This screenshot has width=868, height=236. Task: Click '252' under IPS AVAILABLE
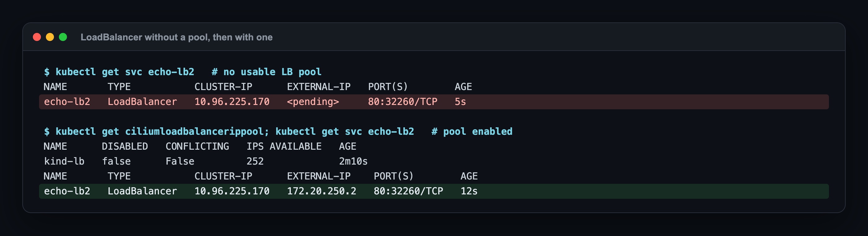pyautogui.click(x=255, y=161)
